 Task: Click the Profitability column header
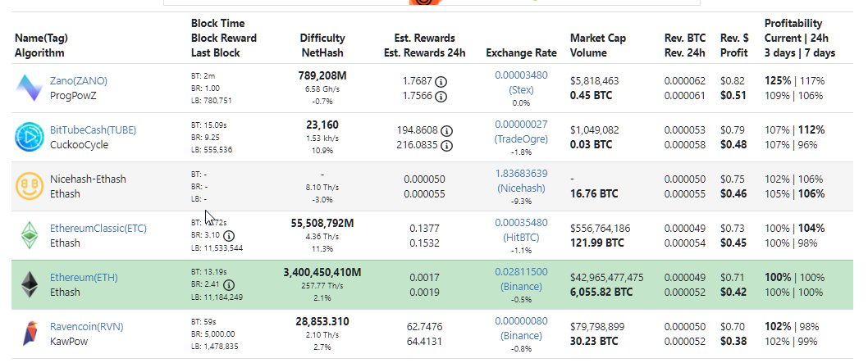coord(800,39)
